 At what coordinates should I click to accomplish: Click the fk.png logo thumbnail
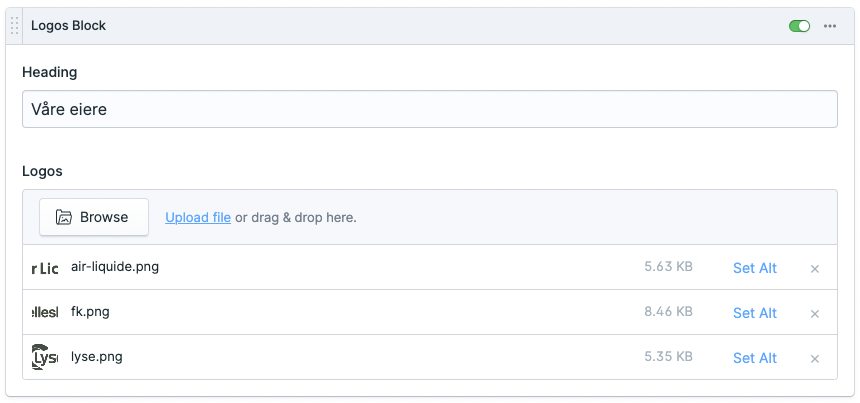pyautogui.click(x=45, y=313)
